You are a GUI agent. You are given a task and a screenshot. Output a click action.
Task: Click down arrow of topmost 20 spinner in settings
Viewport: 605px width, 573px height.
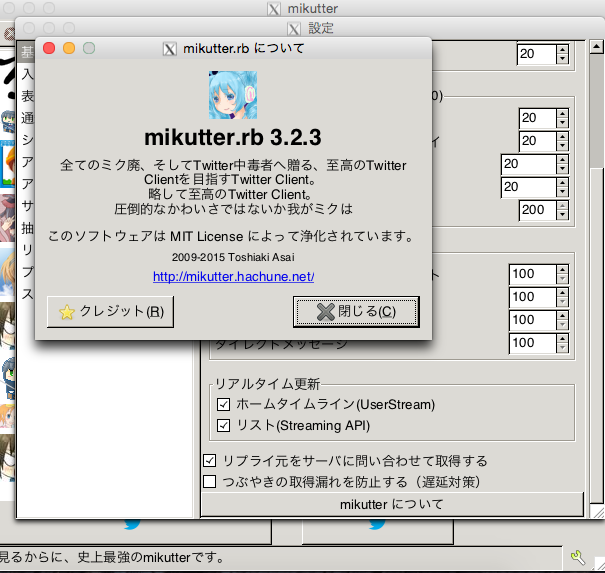click(x=563, y=59)
